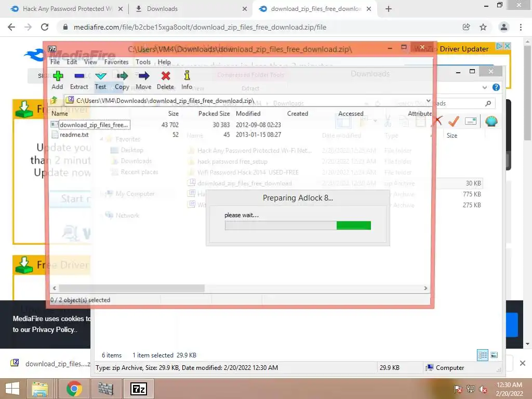Screen dimensions: 532x399
Task: Sort by the Packed Size column header
Action: (214, 113)
